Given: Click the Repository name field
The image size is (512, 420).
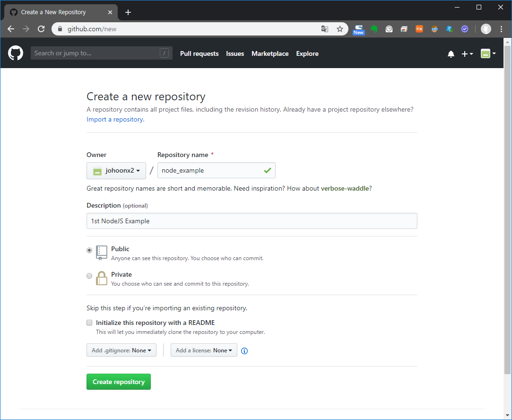Looking at the screenshot, I should point(216,170).
